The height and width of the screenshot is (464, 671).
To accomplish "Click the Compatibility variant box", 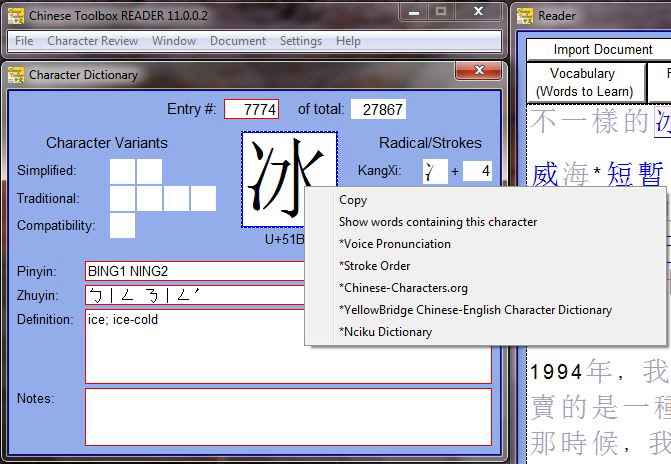I will (122, 225).
